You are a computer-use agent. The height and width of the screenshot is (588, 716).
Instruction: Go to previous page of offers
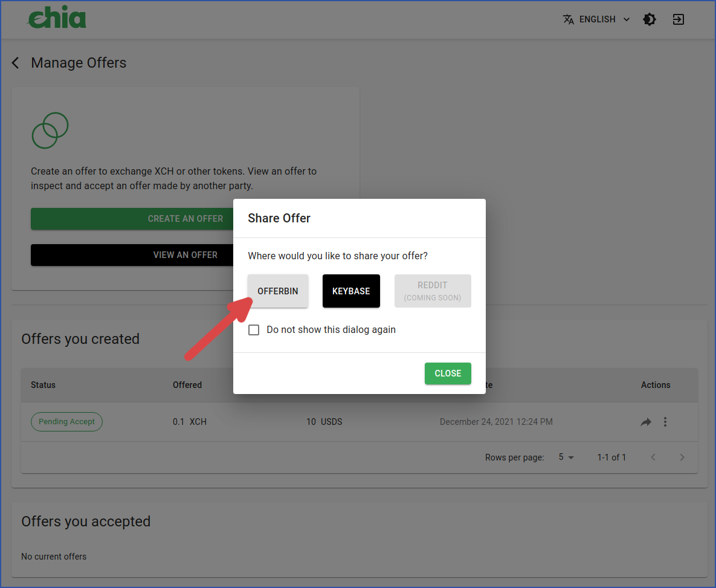click(x=653, y=457)
